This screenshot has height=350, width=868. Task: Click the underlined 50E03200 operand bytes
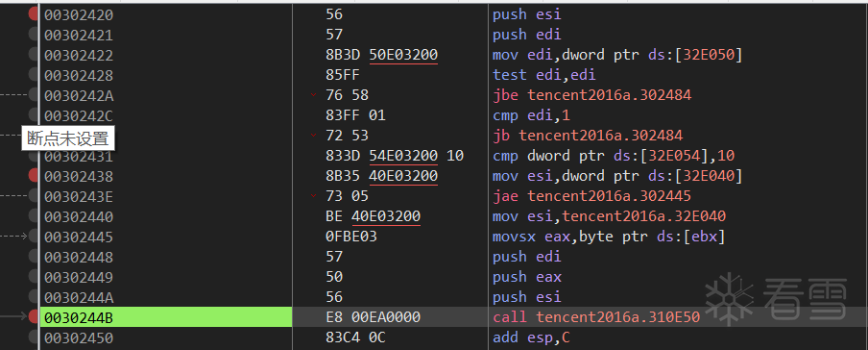click(x=403, y=55)
